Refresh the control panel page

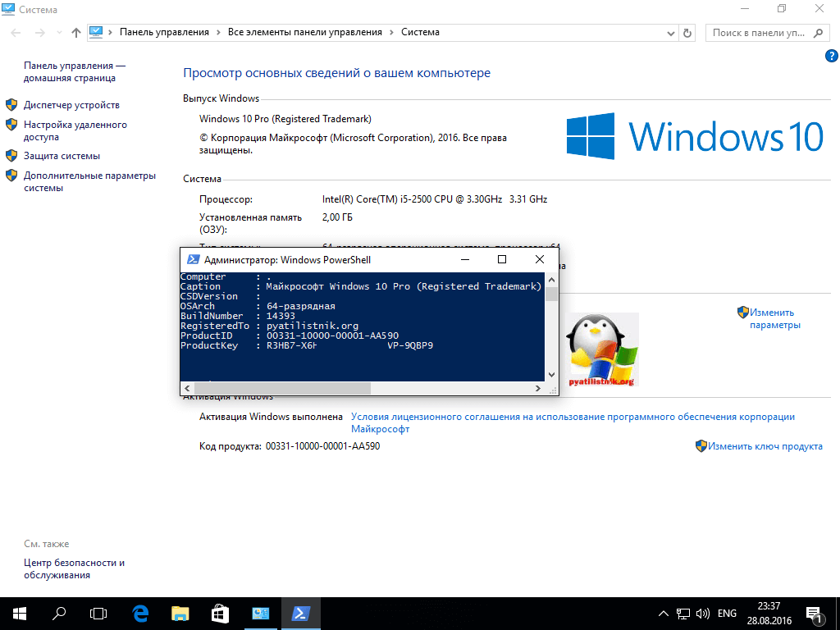[x=687, y=33]
